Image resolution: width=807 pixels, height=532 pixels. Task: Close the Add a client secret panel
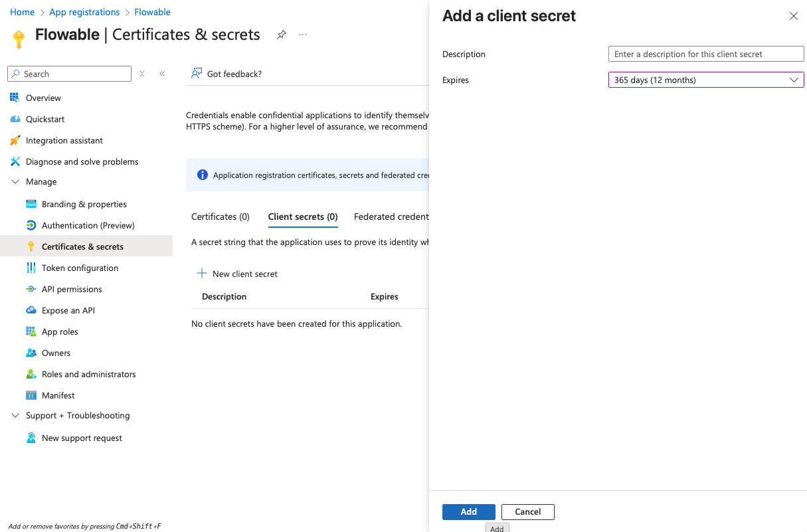point(793,16)
